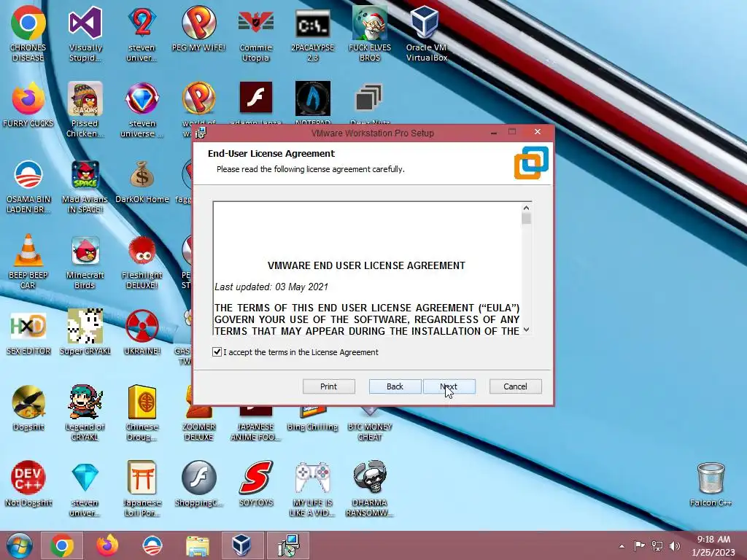Screen dimensions: 747x560
Task: Open Chrome from the taskbar
Action: [61, 545]
